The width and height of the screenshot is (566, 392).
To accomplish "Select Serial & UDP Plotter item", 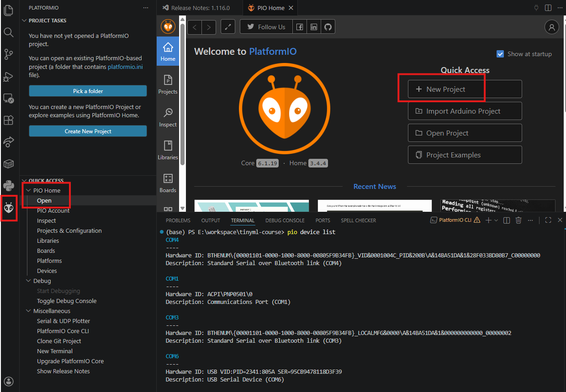I will point(63,321).
